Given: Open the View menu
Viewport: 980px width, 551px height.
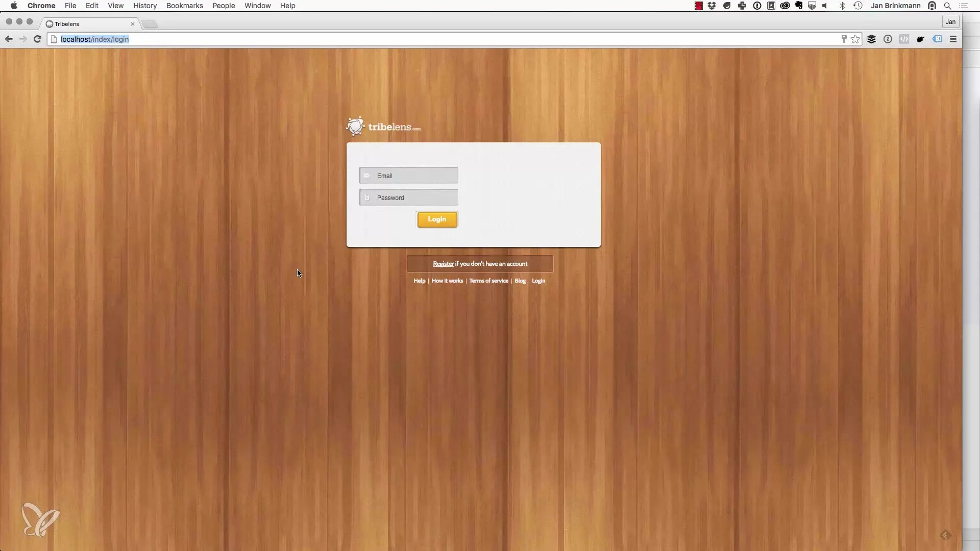Looking at the screenshot, I should 116,6.
